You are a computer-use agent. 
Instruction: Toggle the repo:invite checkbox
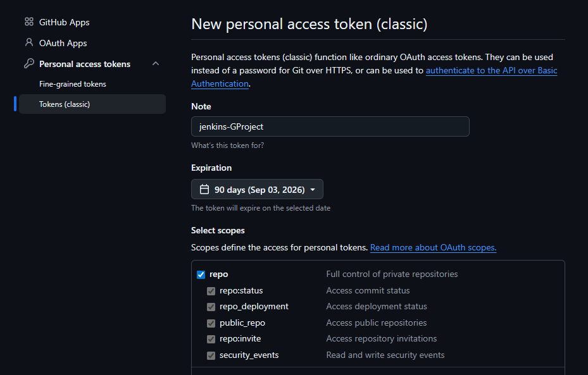pos(211,339)
